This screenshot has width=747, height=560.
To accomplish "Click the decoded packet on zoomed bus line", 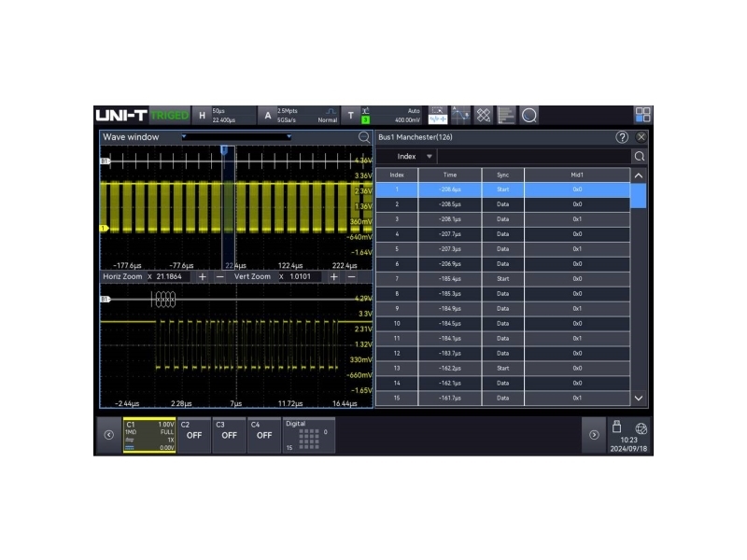I will point(164,300).
